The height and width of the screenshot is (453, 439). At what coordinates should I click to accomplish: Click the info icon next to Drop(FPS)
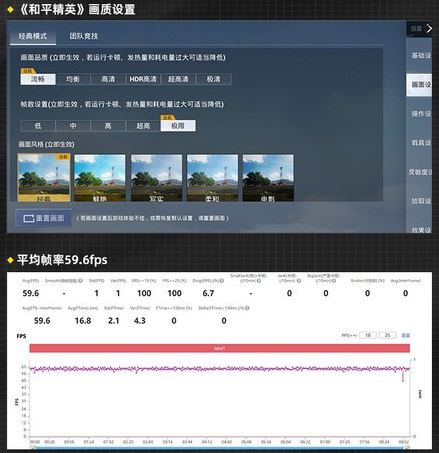click(222, 281)
